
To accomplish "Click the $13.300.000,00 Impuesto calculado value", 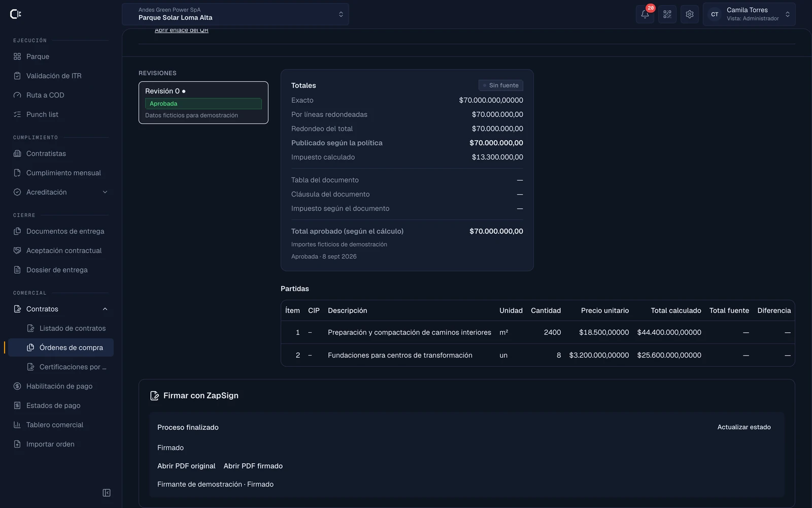I will pos(497,157).
